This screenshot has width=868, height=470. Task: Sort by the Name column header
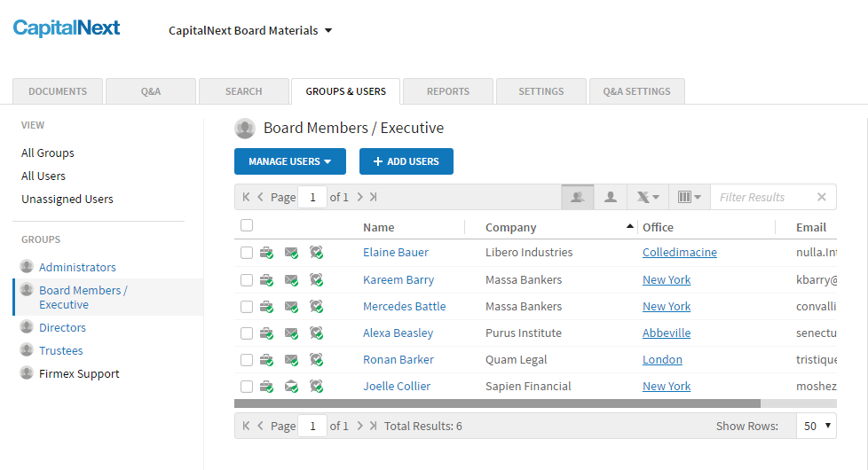click(x=379, y=227)
